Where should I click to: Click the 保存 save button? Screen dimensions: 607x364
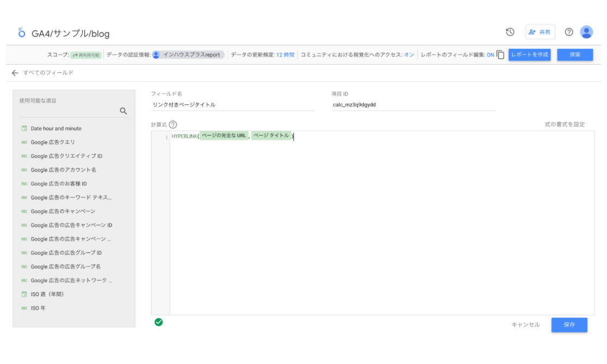(x=569, y=325)
